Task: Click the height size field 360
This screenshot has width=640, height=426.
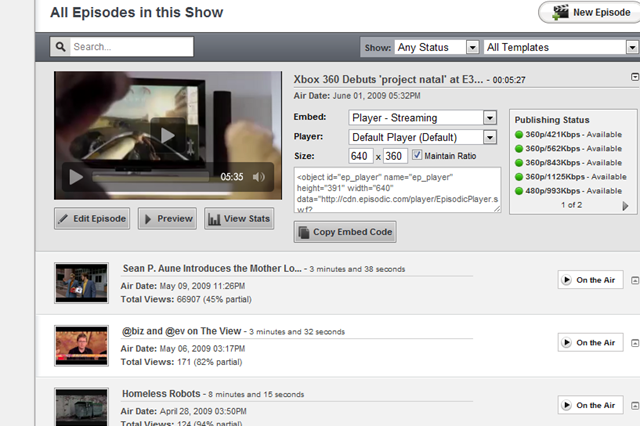Action: 395,156
